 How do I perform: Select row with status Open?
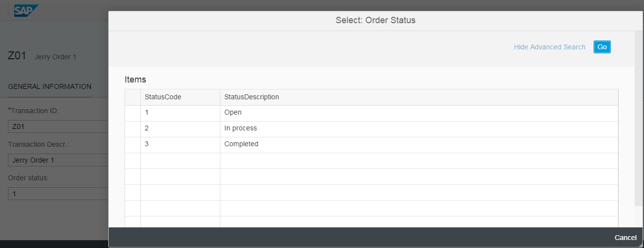click(372, 113)
